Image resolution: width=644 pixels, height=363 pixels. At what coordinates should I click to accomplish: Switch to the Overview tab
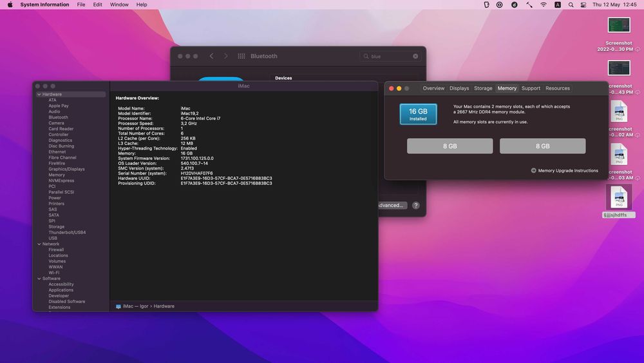[433, 88]
